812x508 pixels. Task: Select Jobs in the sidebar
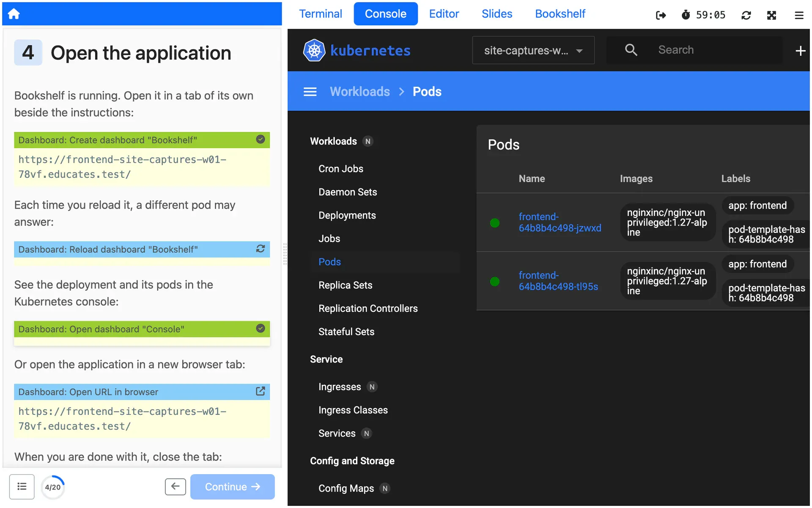pos(329,238)
